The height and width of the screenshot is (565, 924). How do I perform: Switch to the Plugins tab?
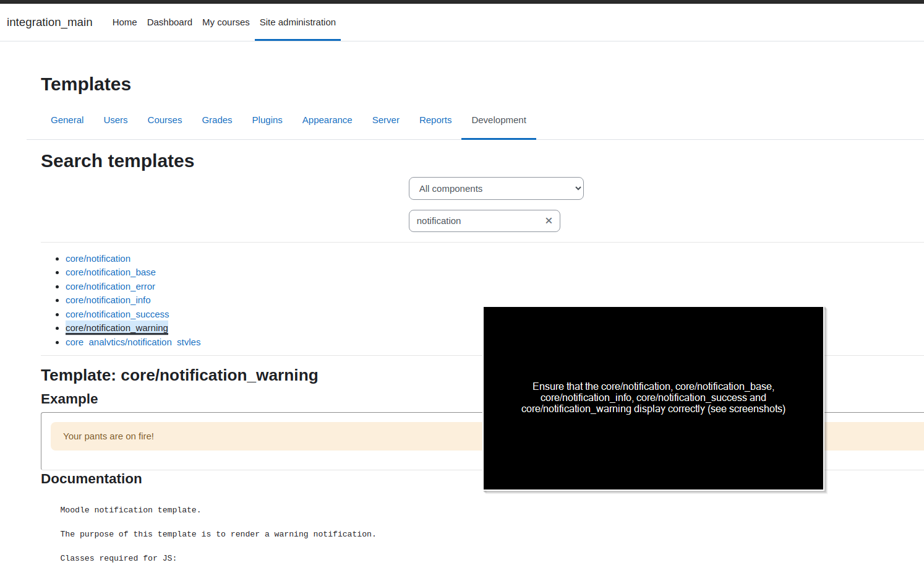[267, 120]
